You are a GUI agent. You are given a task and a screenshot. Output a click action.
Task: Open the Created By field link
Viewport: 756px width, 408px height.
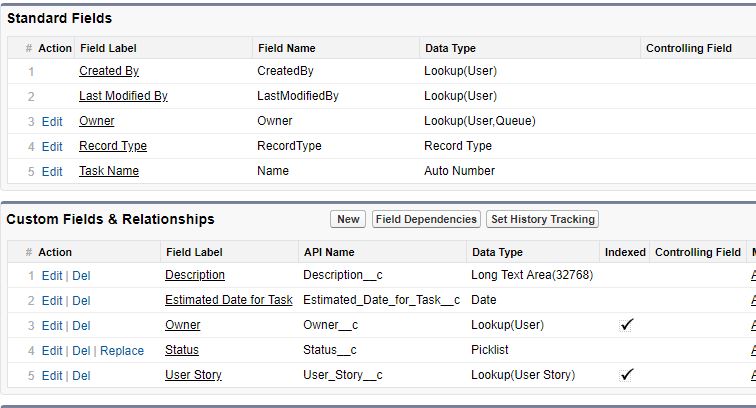tap(109, 71)
